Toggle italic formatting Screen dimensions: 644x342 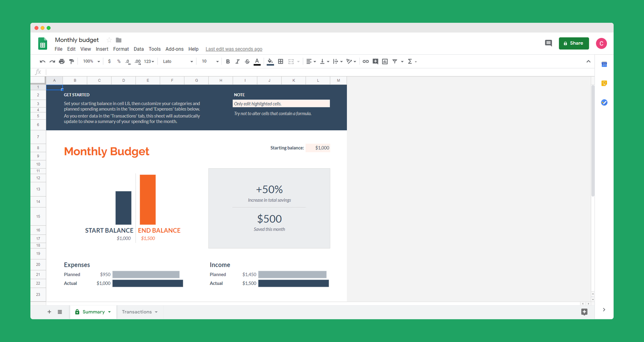point(237,62)
